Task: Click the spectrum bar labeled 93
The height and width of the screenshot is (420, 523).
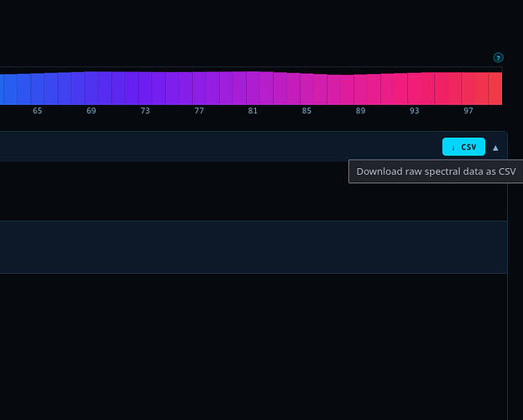Action: pyautogui.click(x=415, y=89)
